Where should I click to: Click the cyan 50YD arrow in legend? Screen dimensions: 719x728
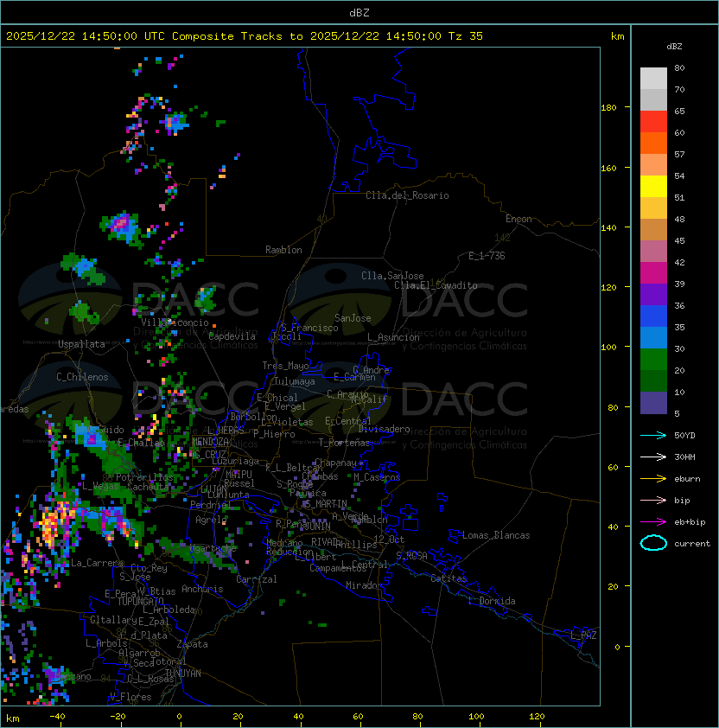click(653, 436)
